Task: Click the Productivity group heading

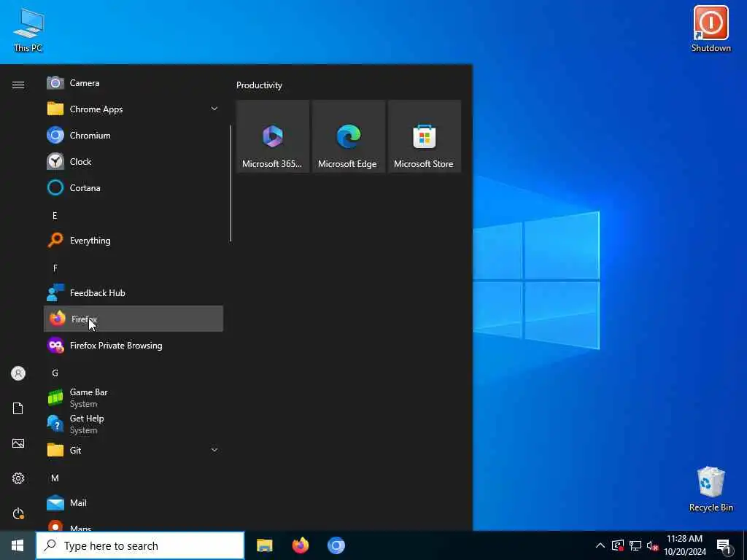Action: tap(259, 85)
